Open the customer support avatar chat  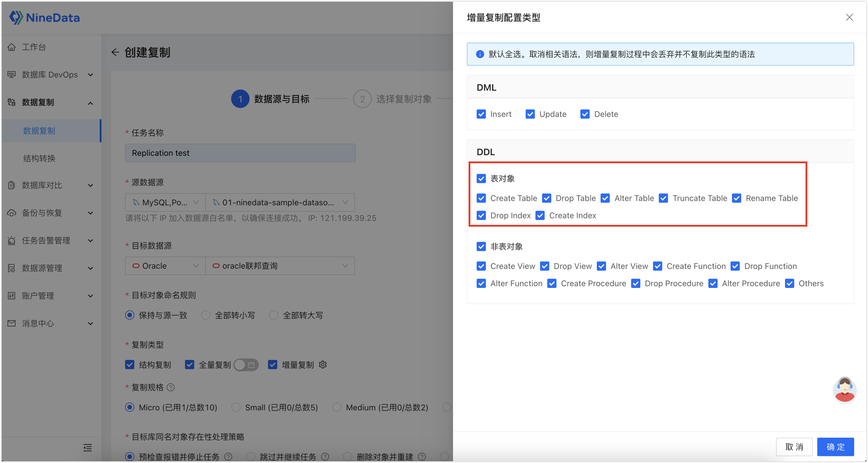844,389
